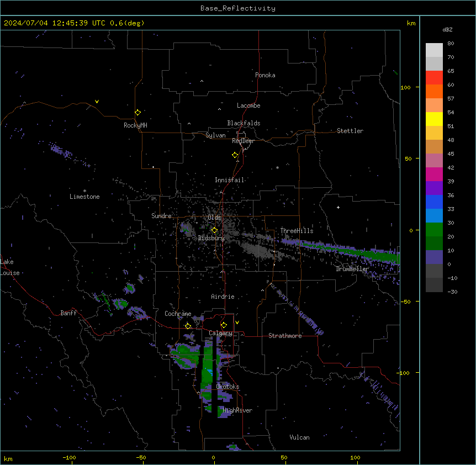Screen dimensions: 476x465
Task: Click the 50 tick on the horizontal axis
Action: pyautogui.click(x=284, y=457)
